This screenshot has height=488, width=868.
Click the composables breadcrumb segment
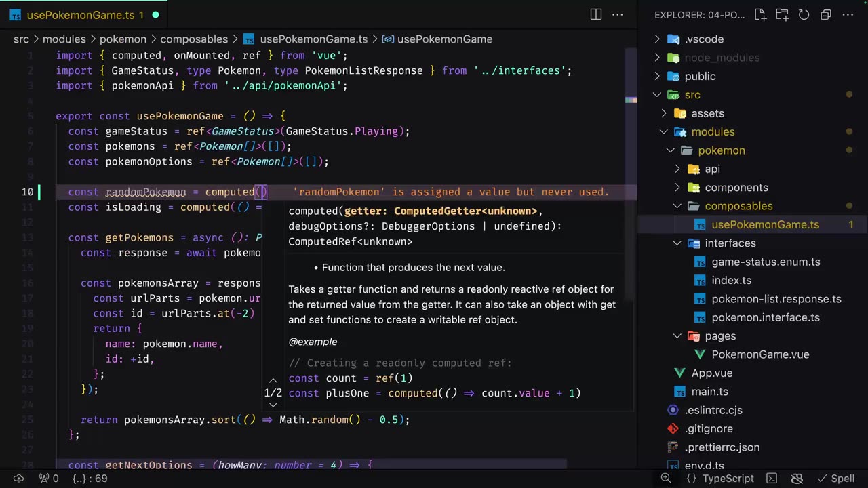tap(194, 39)
